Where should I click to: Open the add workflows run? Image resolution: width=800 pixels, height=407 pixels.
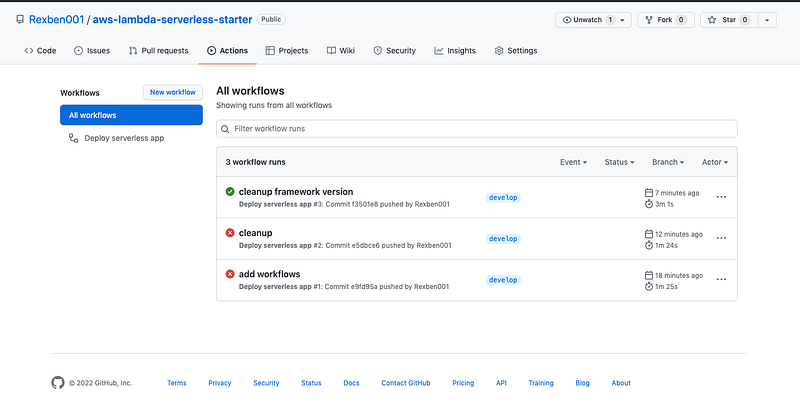coord(269,274)
